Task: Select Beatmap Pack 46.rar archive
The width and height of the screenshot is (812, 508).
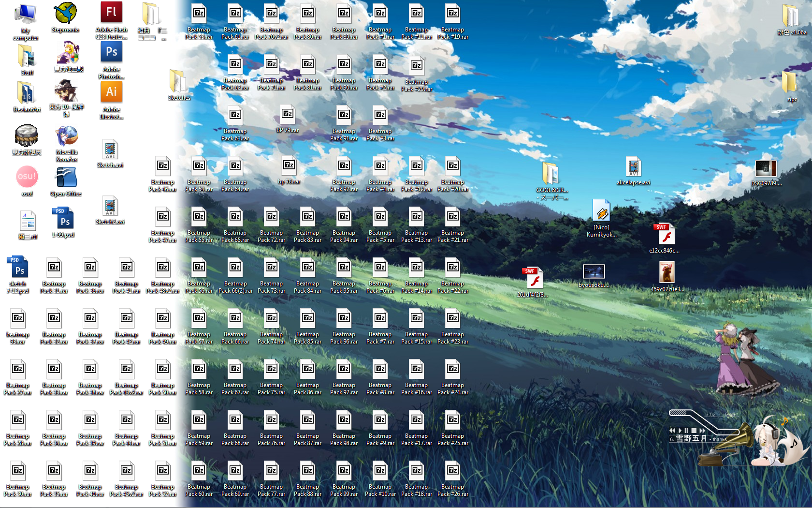Action: (x=163, y=174)
